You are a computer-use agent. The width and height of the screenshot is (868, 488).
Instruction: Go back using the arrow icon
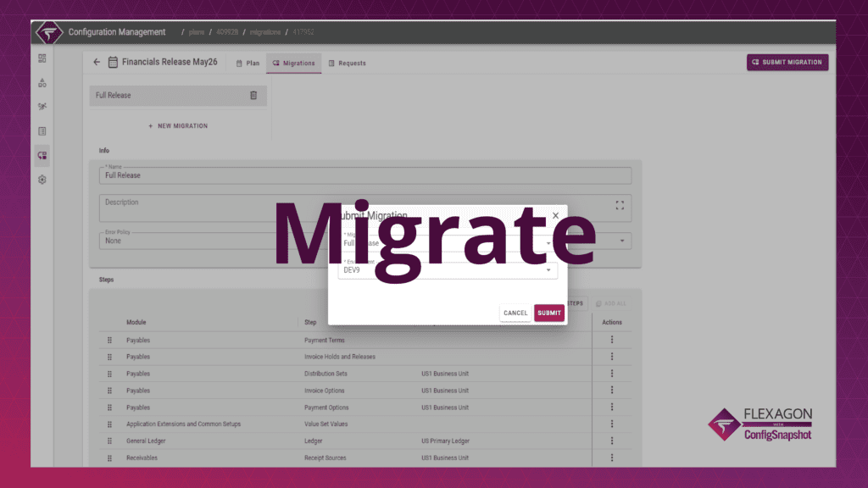click(x=97, y=62)
